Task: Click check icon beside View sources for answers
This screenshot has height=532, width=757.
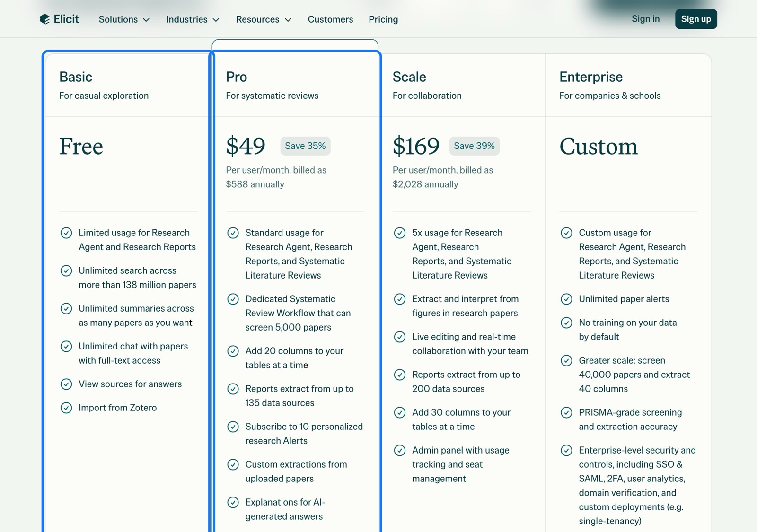Action: pos(66,384)
